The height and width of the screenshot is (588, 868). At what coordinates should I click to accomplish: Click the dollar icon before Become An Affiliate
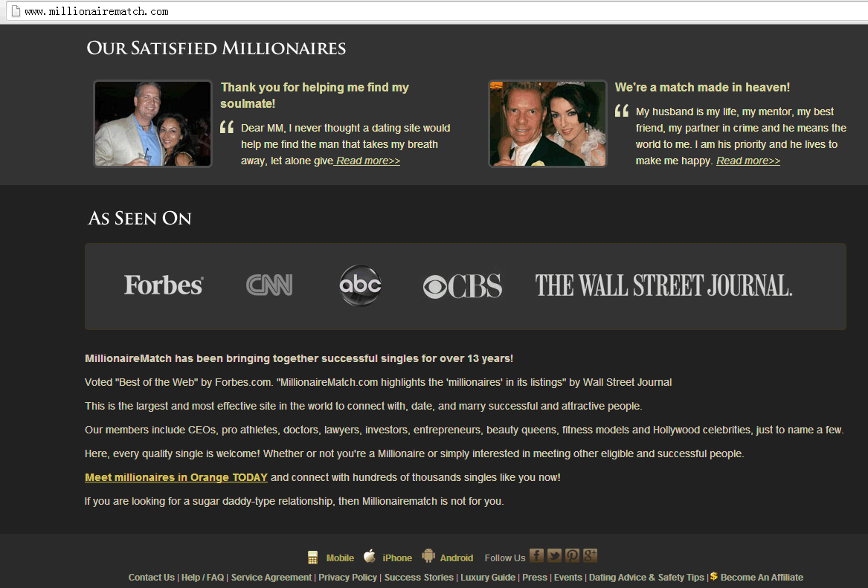tap(713, 576)
